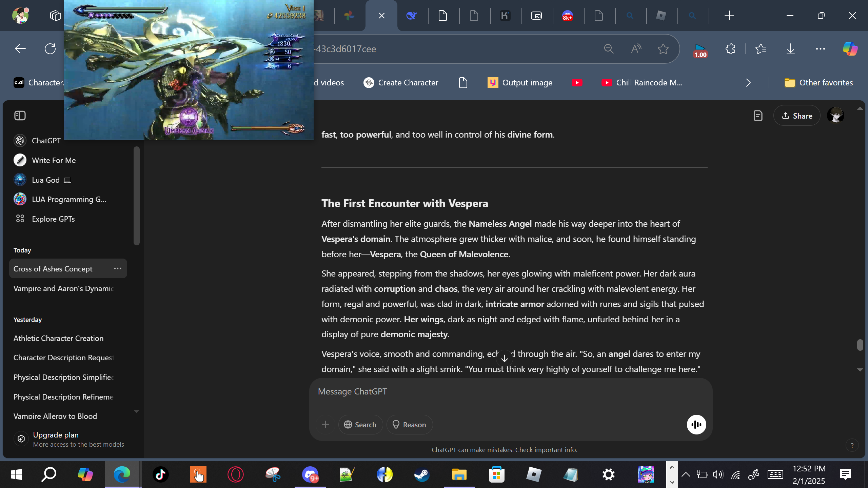
Task: Click the voice mode button
Action: 696,425
